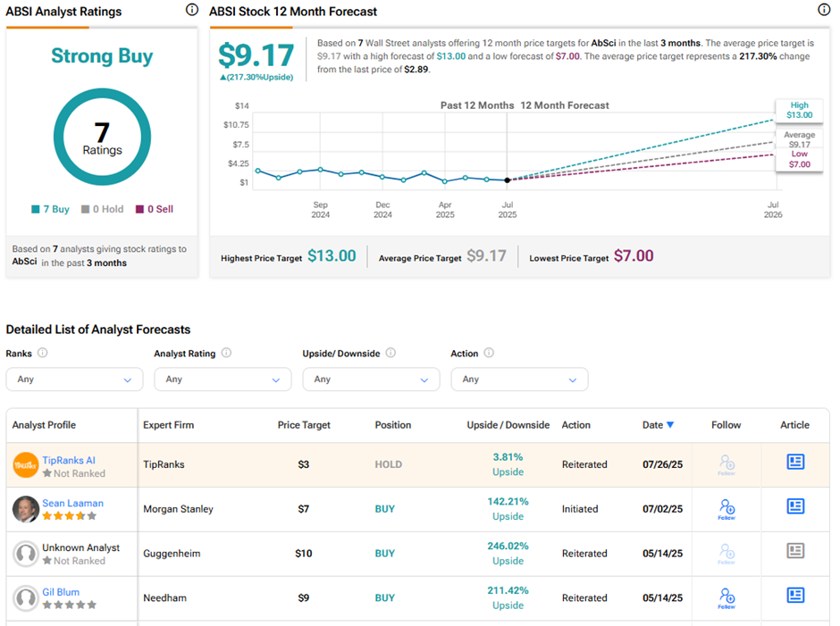The image size is (840, 626).
Task: Click info icon next to Ranks filter
Action: (x=43, y=353)
